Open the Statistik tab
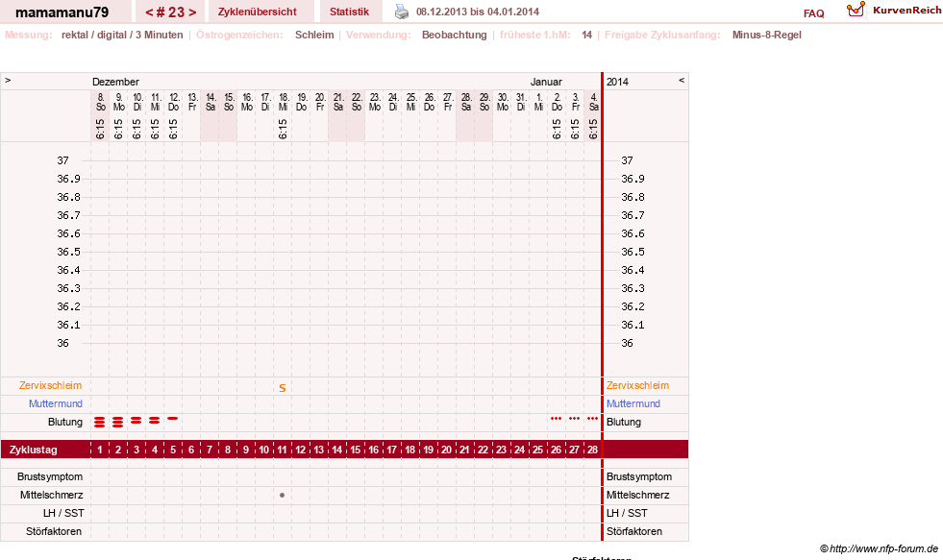943x560 pixels. 349,12
